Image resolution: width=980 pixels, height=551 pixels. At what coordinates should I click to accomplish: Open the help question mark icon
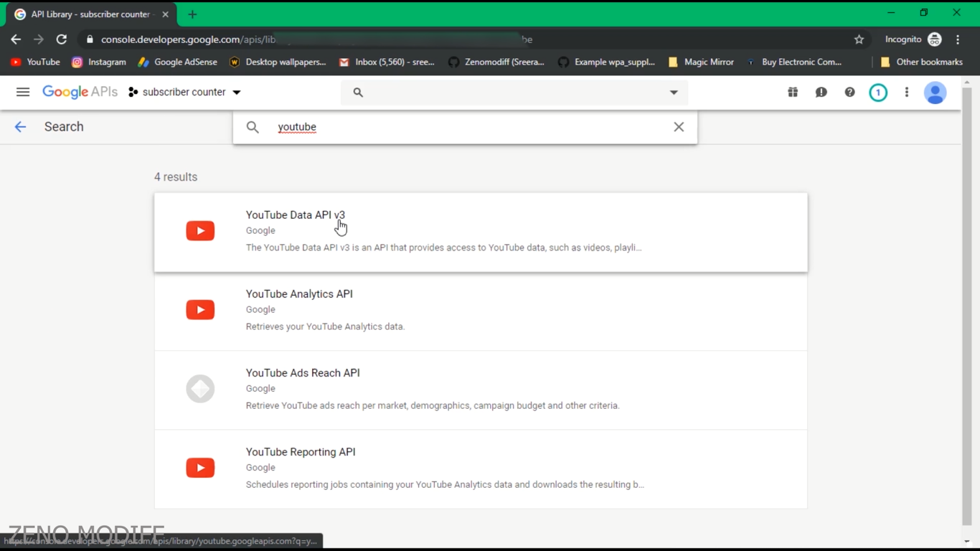coord(849,92)
